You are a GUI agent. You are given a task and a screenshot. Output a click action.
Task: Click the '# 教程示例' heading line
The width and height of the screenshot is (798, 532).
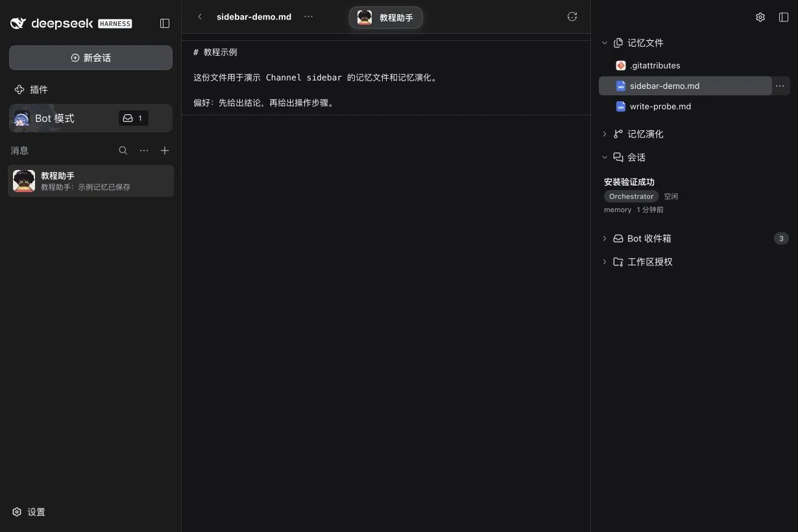point(215,53)
